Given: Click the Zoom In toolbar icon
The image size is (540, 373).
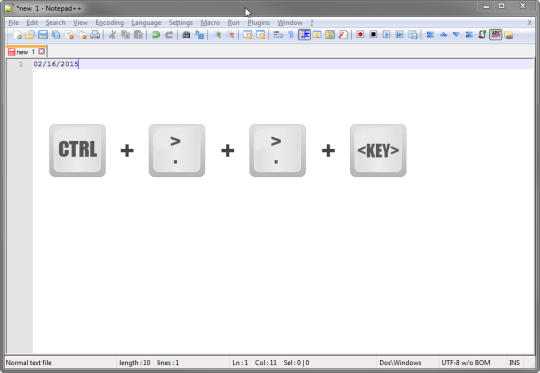Looking at the screenshot, I should tap(218, 35).
